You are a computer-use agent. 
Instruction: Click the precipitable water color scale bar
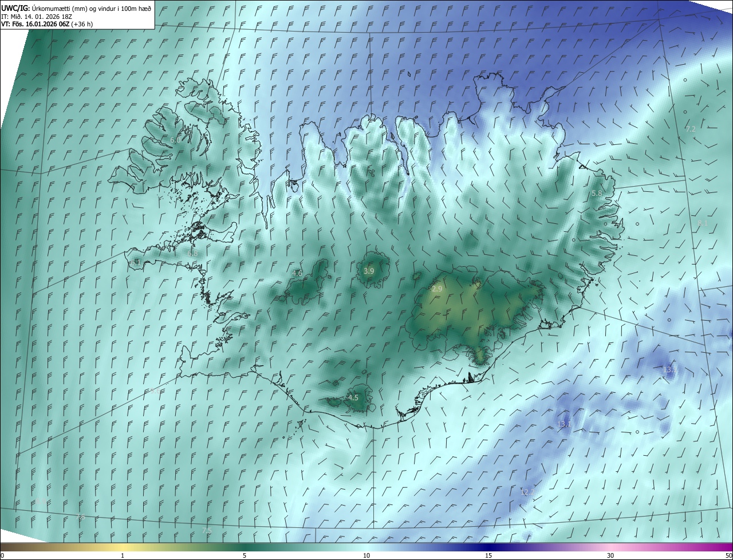[366, 547]
